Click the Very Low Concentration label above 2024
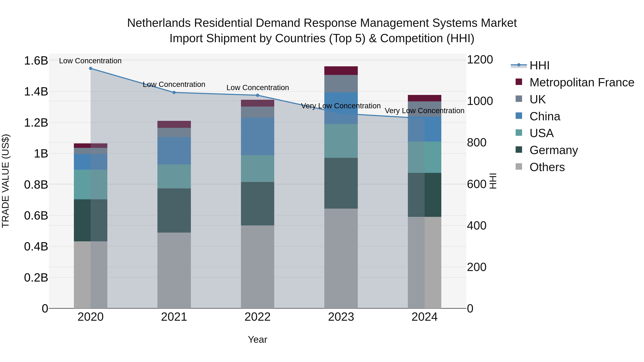This screenshot has width=644, height=362. pyautogui.click(x=425, y=111)
